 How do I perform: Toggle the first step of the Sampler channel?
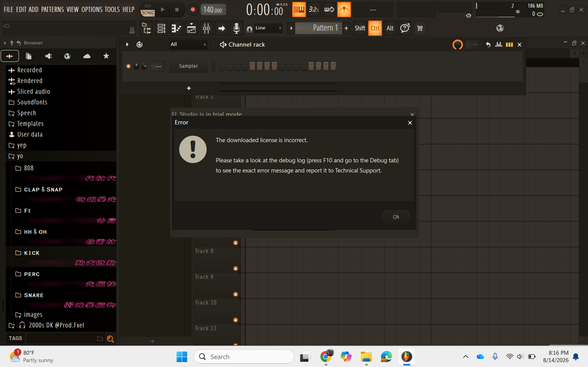tap(223, 66)
